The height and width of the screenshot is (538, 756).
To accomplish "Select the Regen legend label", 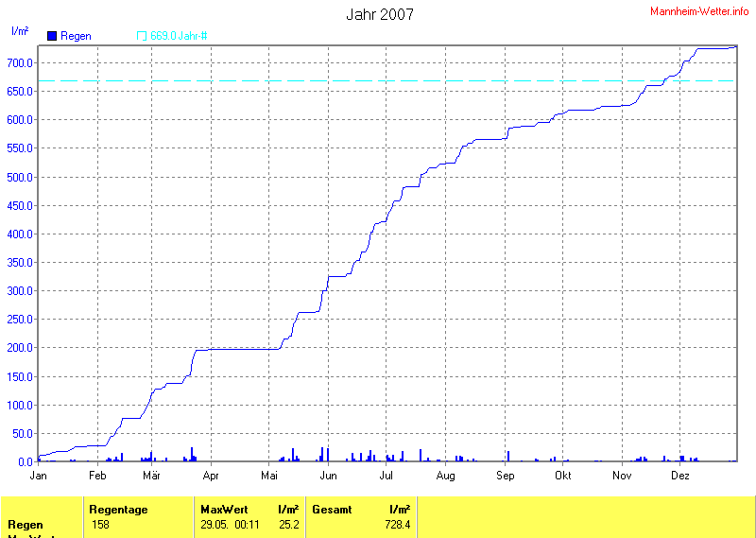I will point(76,36).
